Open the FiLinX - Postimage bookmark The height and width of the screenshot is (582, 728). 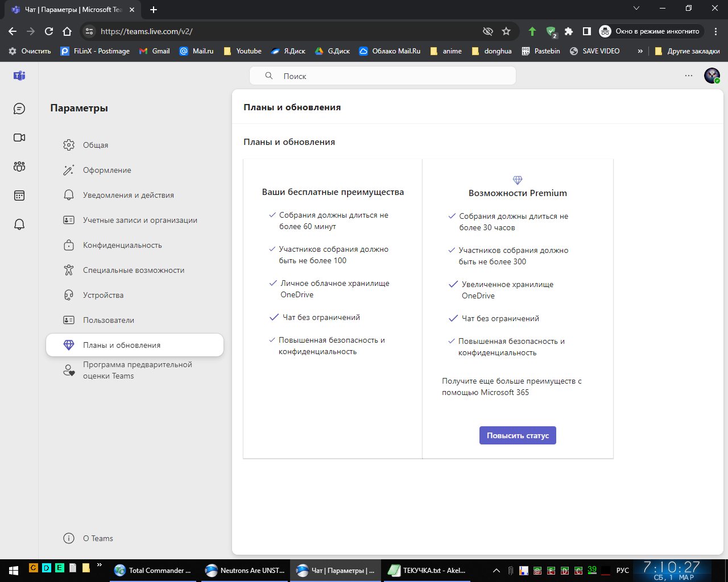tap(95, 51)
